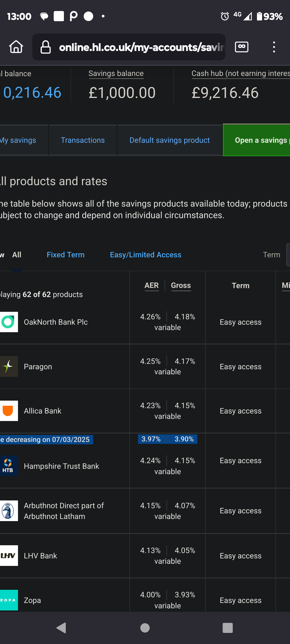Tap the Android recent apps button

pos(228,628)
